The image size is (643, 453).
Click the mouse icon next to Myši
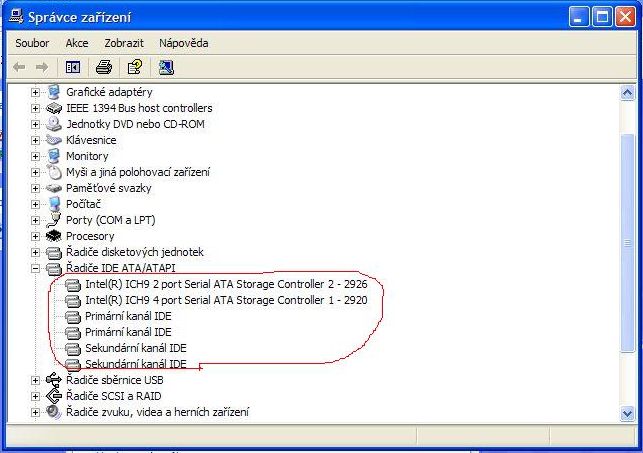coord(54,172)
